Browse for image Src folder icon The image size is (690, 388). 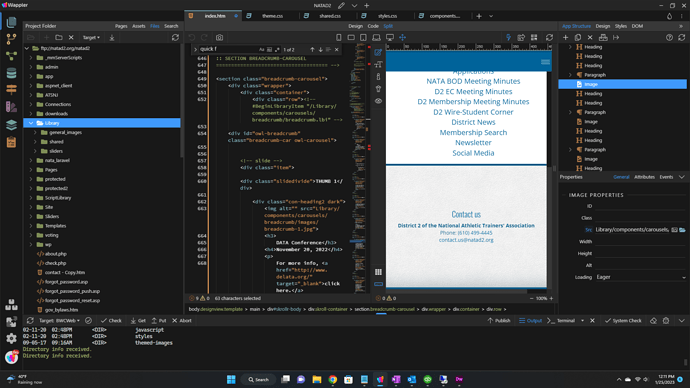click(682, 230)
